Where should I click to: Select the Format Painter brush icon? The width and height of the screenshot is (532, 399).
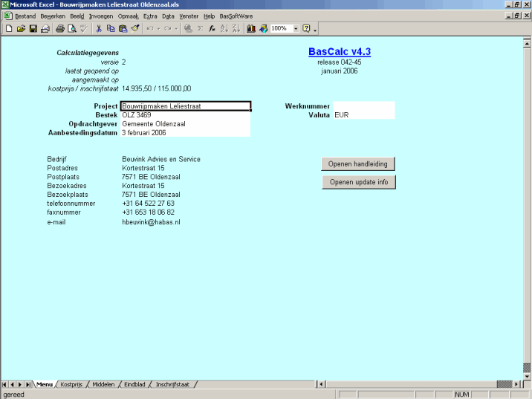(134, 28)
